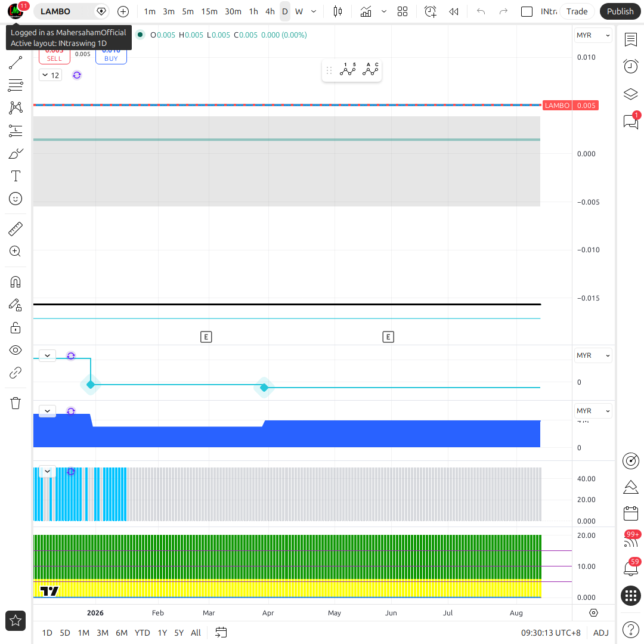Screen dimensions: 644x644
Task: Open the main chart MYR currency dropdown
Action: (593, 35)
